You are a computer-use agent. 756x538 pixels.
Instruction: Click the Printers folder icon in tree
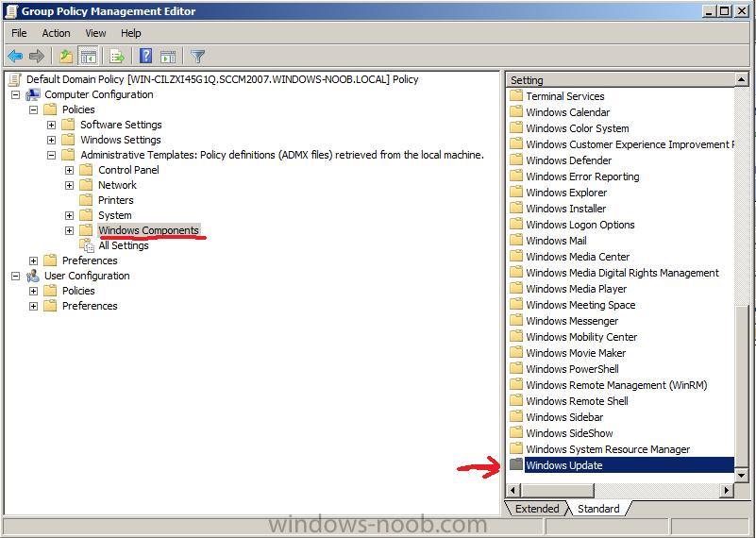point(86,200)
